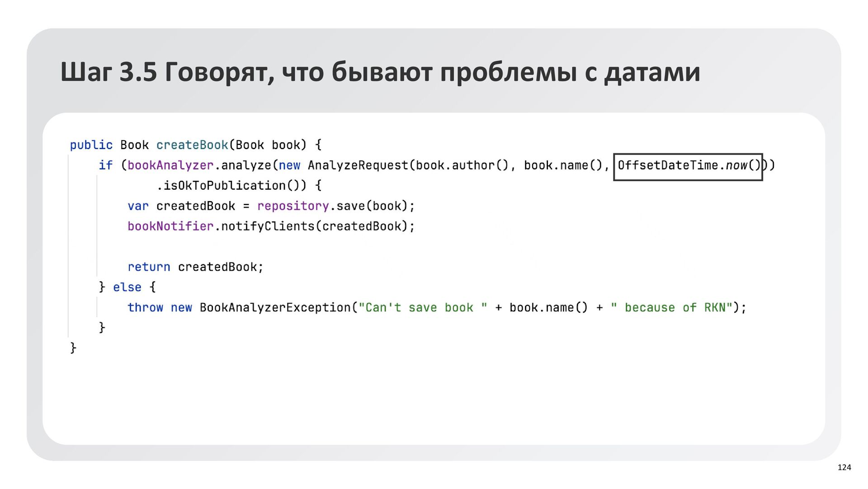
Task: Click the boxed OffsetDateTime.now() call
Action: [x=688, y=166]
